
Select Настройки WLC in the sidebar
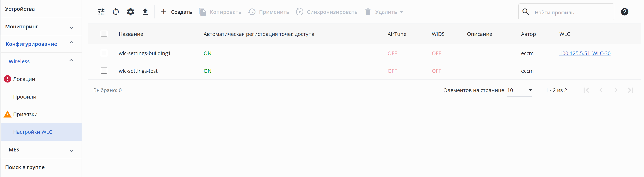coord(33,132)
